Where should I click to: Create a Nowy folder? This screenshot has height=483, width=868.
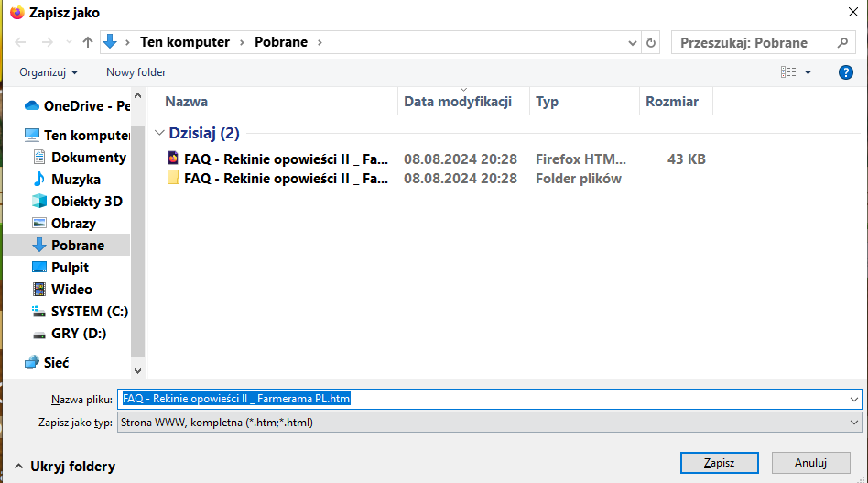(x=136, y=72)
